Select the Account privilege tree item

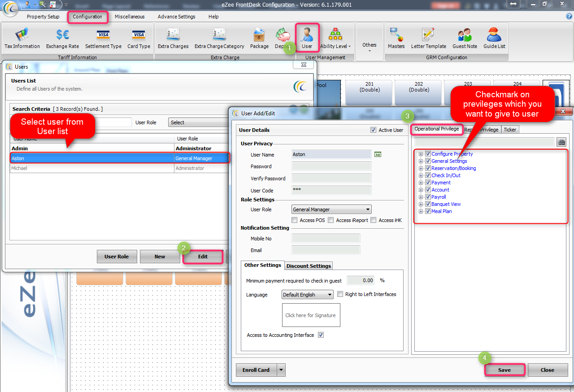coord(440,190)
